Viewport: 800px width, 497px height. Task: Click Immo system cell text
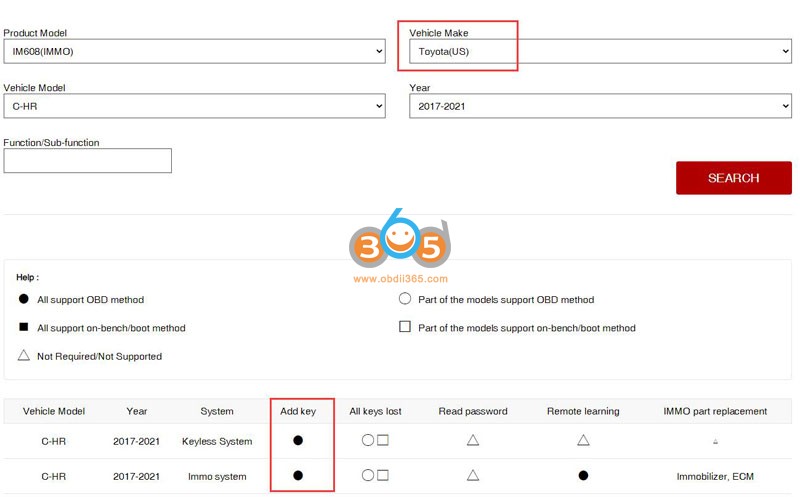(x=217, y=477)
